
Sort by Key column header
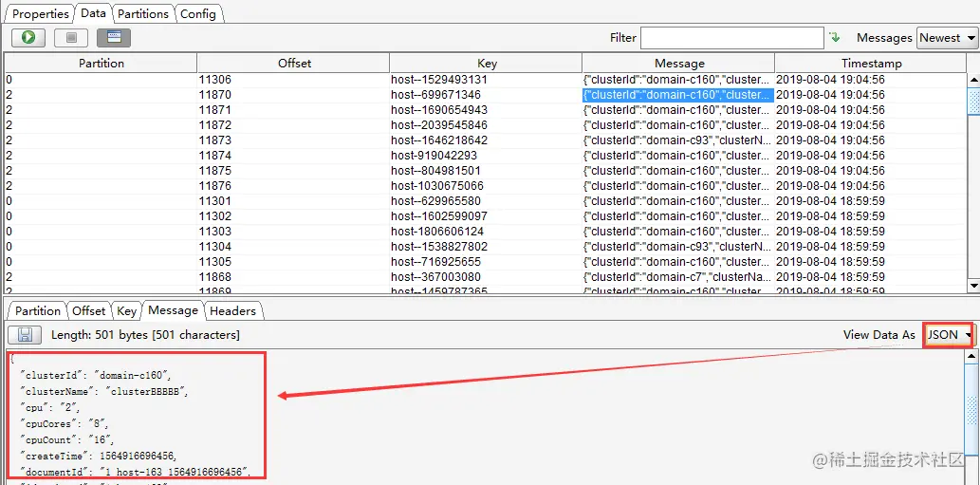point(487,64)
